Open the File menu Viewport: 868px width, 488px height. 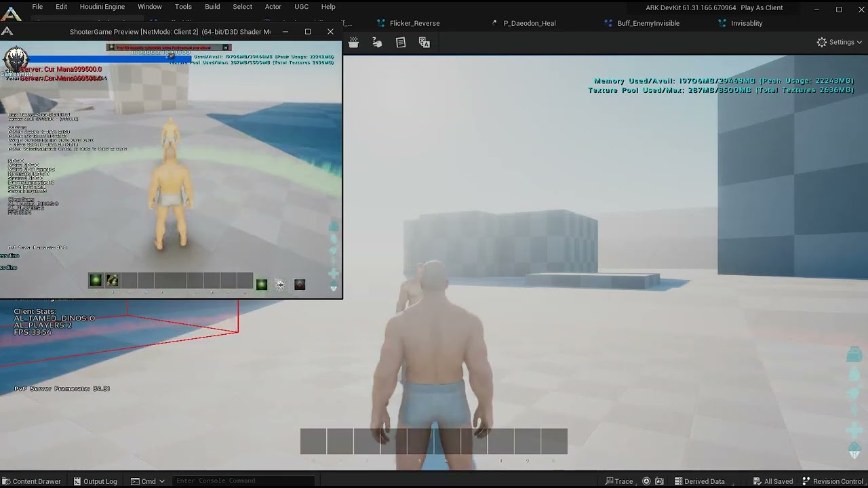tap(37, 7)
